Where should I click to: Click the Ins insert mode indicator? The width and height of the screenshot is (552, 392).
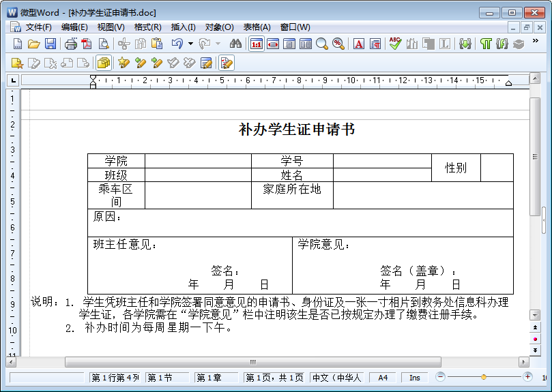(x=415, y=378)
